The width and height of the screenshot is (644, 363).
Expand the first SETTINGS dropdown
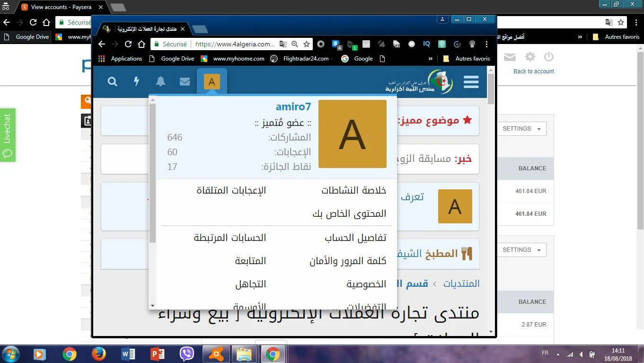(x=521, y=129)
